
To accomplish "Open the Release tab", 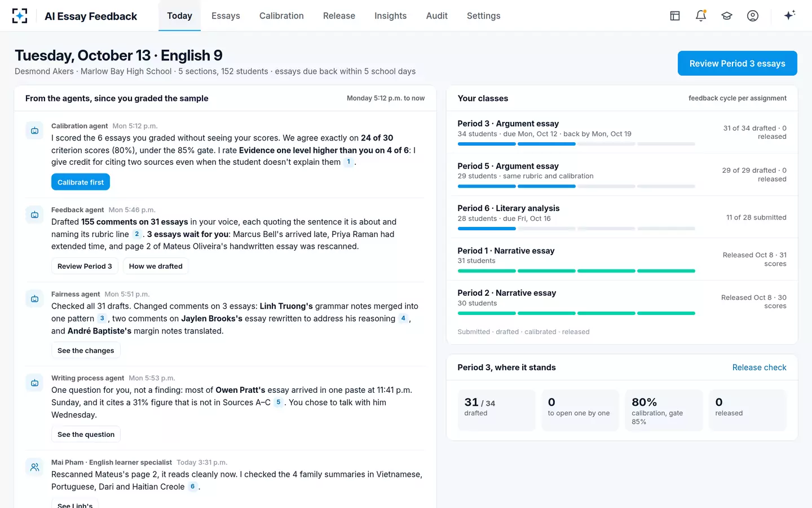I will (339, 16).
